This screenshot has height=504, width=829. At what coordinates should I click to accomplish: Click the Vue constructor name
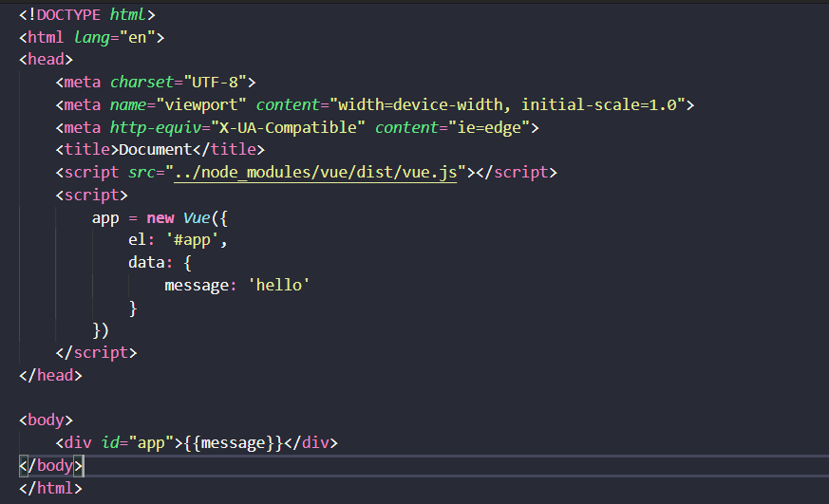tap(197, 218)
